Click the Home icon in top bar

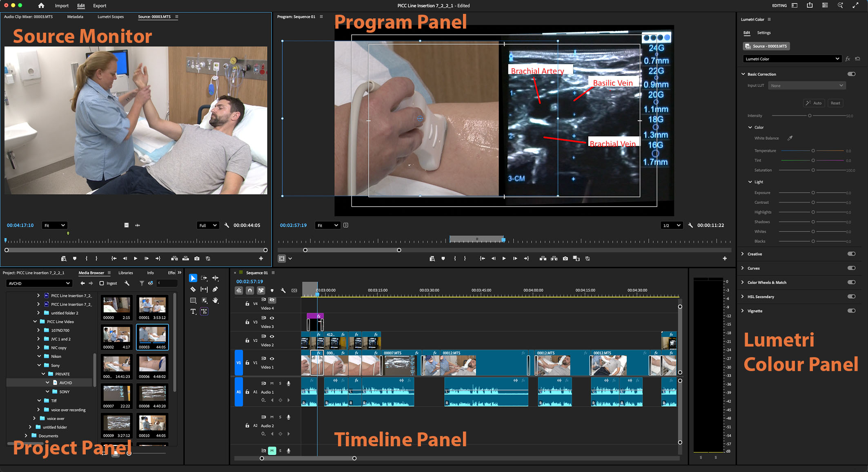41,6
